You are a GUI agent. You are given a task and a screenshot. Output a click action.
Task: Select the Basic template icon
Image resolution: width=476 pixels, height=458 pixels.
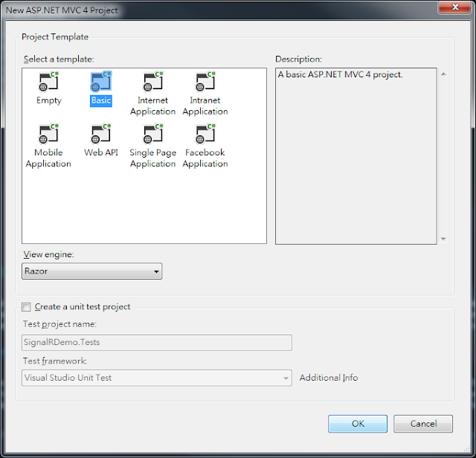101,82
